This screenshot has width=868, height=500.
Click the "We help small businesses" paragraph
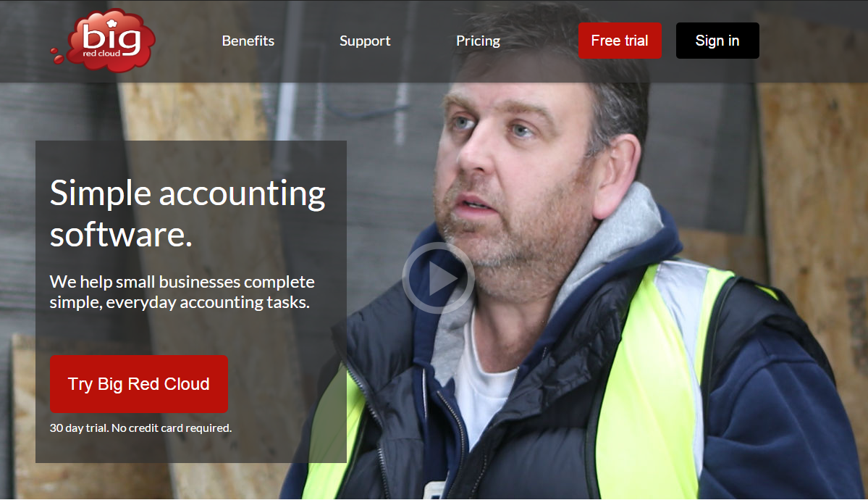click(x=182, y=292)
